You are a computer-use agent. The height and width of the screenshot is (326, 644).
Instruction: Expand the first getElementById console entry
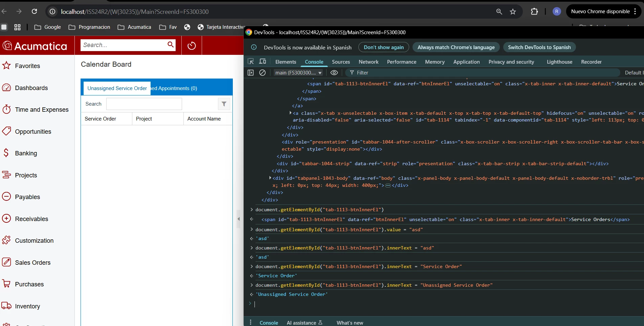251,210
